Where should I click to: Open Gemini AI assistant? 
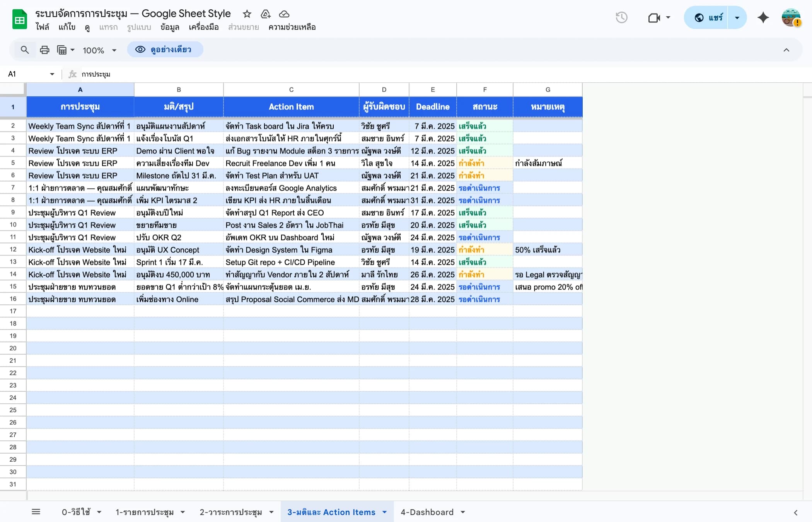click(x=763, y=17)
